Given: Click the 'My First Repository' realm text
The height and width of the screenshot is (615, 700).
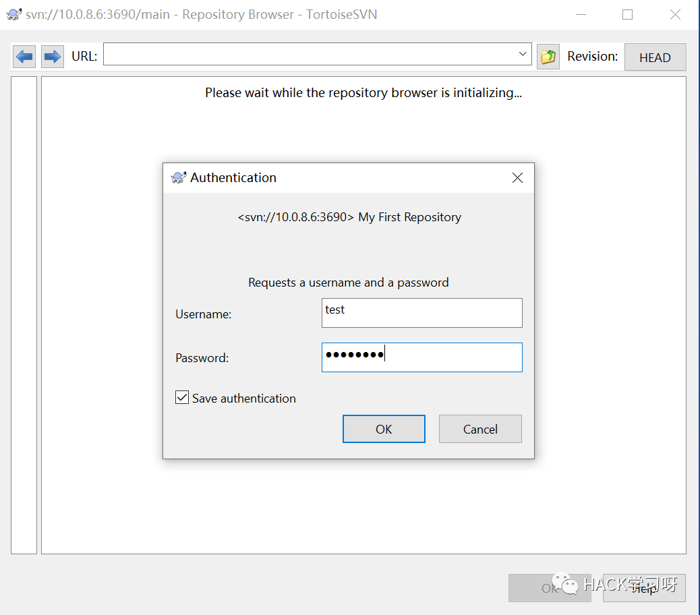Looking at the screenshot, I should pos(410,217).
